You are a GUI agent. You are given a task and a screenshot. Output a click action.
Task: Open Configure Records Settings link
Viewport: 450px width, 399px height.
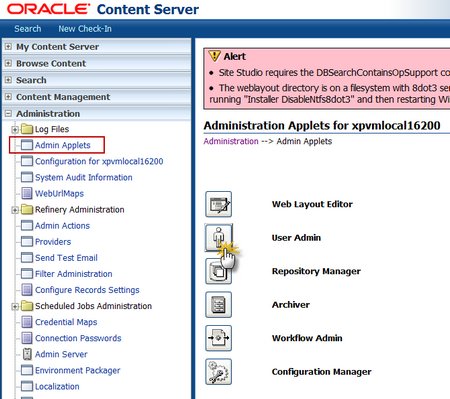point(87,290)
